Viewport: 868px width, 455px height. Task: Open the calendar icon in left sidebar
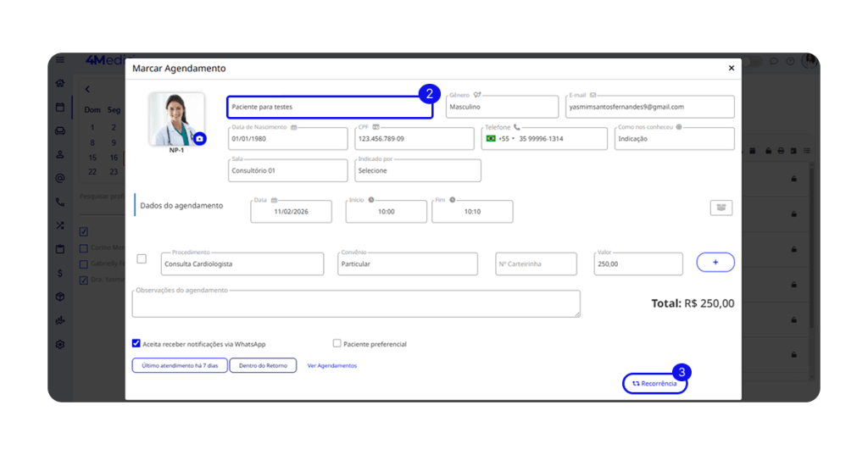(60, 107)
